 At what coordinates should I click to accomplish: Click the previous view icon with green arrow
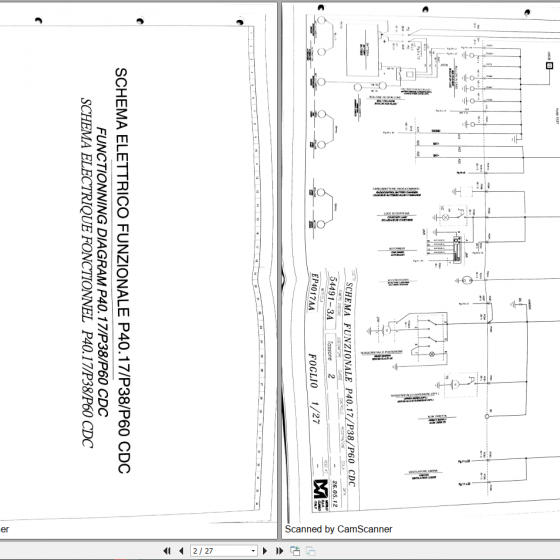[295, 551]
